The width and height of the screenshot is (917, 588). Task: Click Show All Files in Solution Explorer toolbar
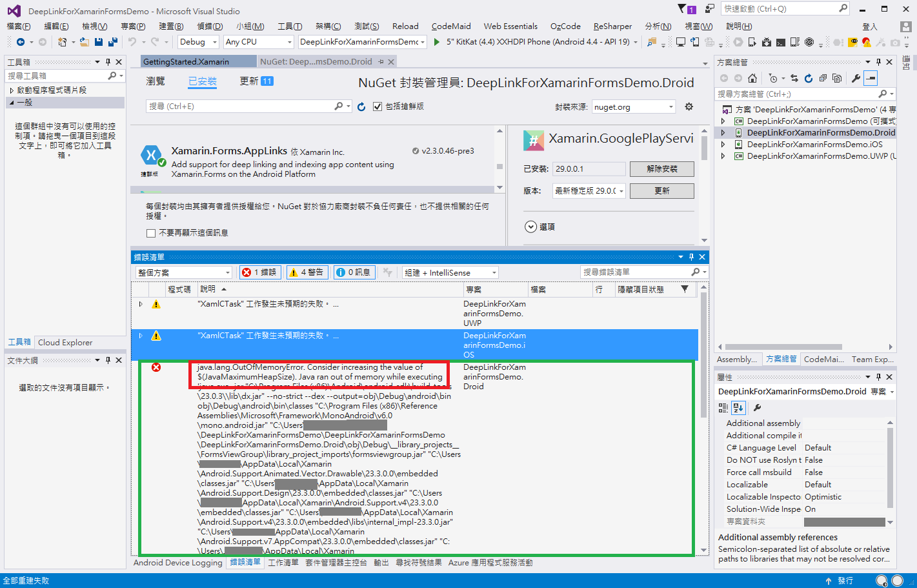[837, 78]
